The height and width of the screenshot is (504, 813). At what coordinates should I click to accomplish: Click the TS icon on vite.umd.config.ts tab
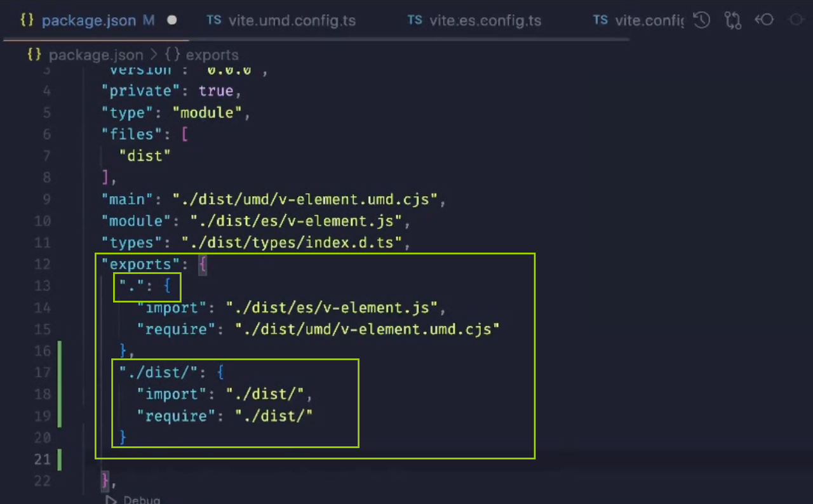pyautogui.click(x=213, y=20)
